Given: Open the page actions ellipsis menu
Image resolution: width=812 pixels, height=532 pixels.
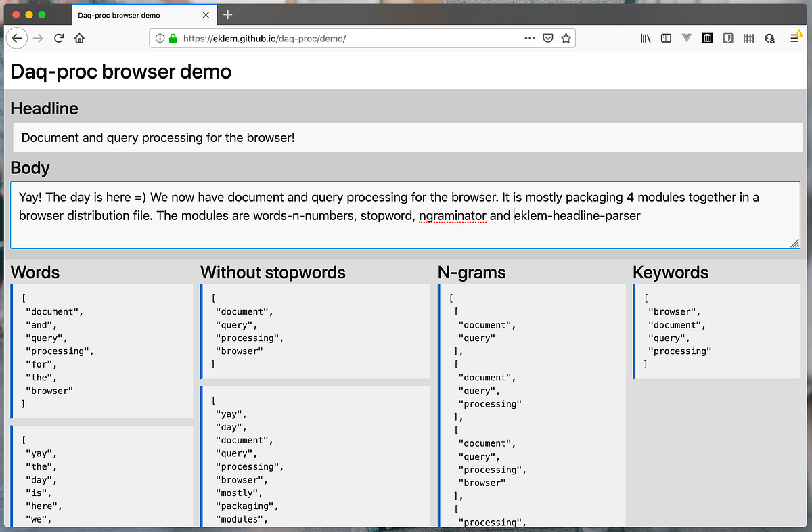Looking at the screenshot, I should [530, 38].
